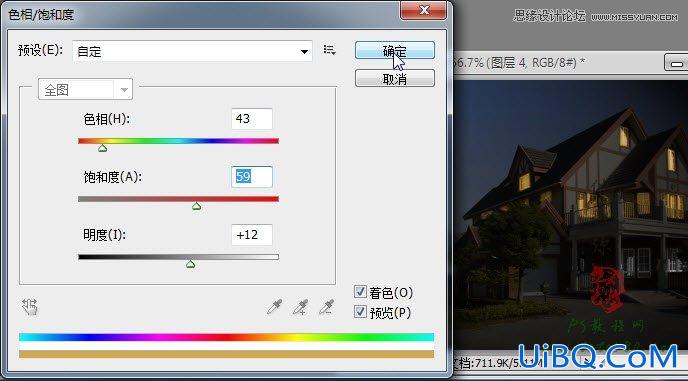688x381 pixels.
Task: Click the saturation value field showing 59
Action: pyautogui.click(x=252, y=177)
